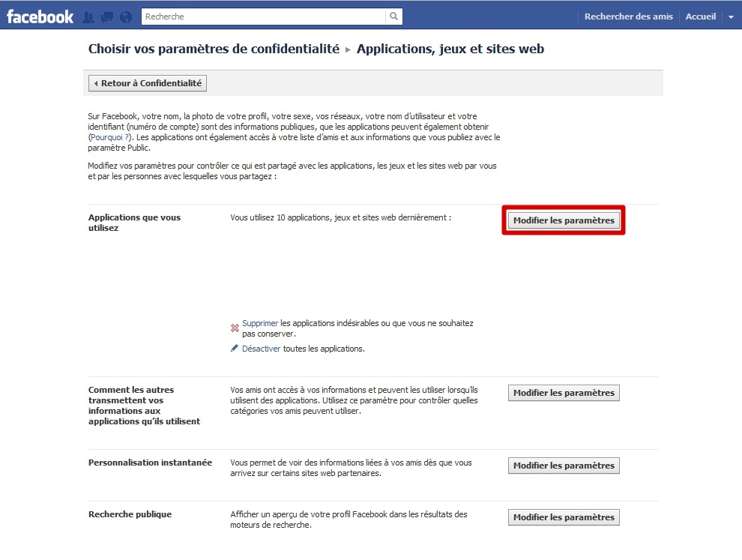742x560 pixels.
Task: Click the Recherche publique label
Action: (x=130, y=514)
